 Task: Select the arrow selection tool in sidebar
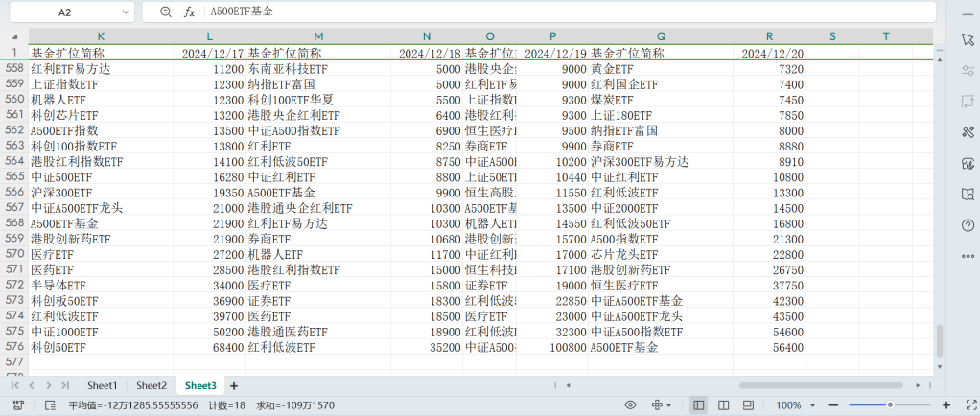pyautogui.click(x=968, y=39)
